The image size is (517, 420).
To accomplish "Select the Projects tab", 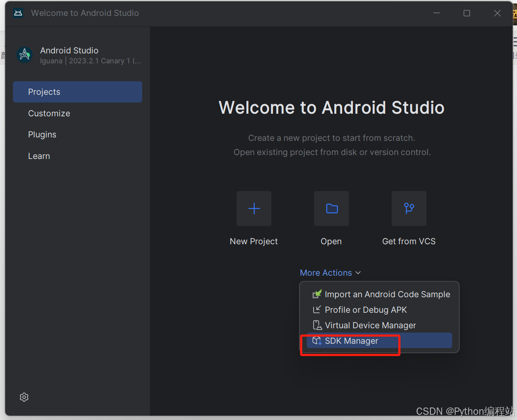I will pos(78,92).
